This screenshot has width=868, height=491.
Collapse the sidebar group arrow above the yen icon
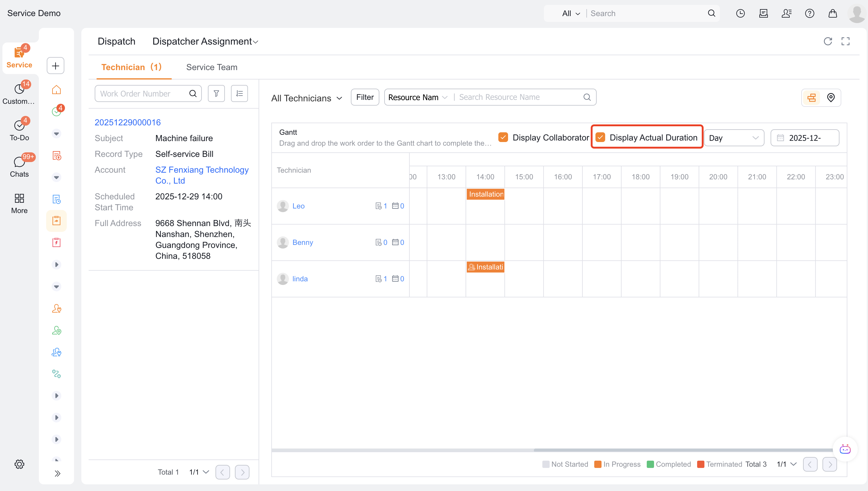point(56,134)
